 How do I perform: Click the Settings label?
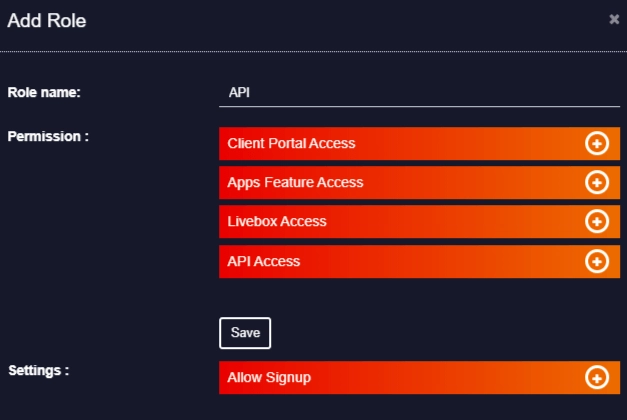(x=38, y=370)
